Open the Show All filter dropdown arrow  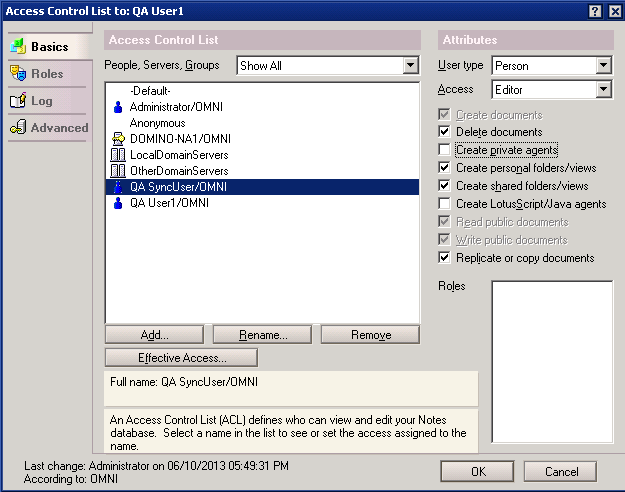[410, 65]
